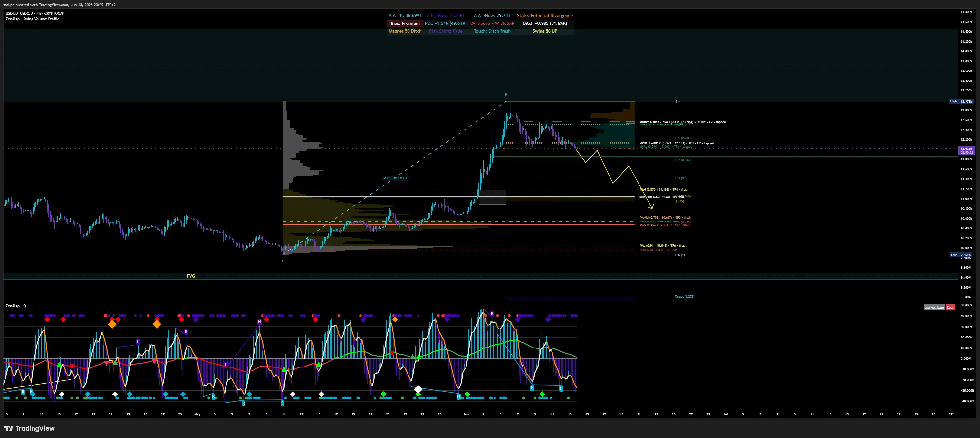
Task: Click the 'Jun' date axis label
Action: 466,414
